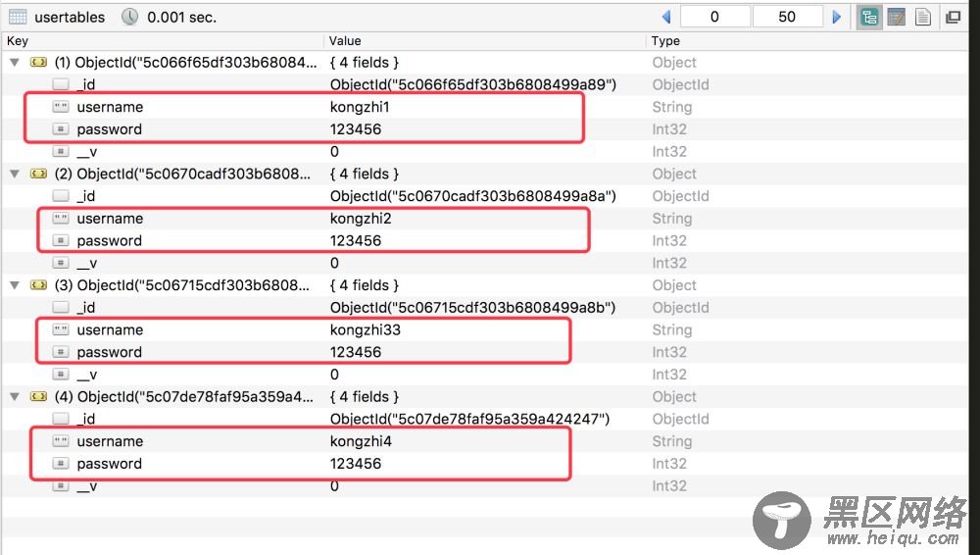This screenshot has width=980, height=555.
Task: Collapse document (4) ObjectId 5c07de78faf95a359a4
Action: click(x=15, y=397)
